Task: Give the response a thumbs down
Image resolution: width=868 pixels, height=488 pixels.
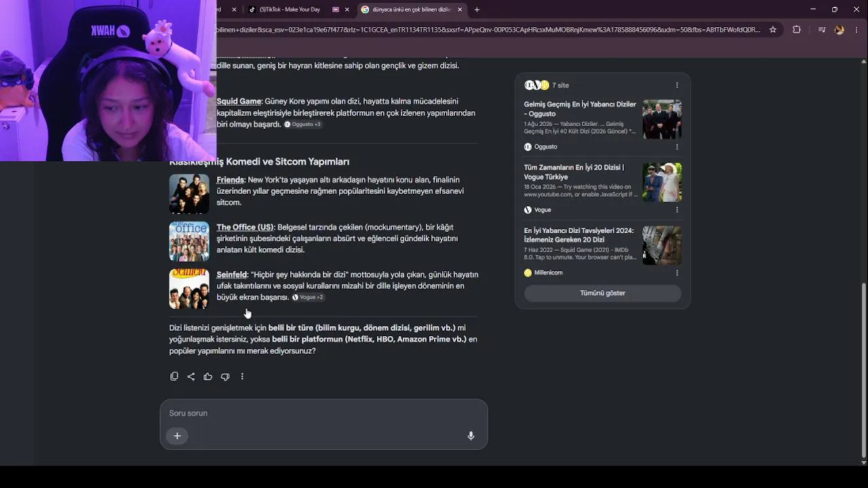Action: click(225, 377)
